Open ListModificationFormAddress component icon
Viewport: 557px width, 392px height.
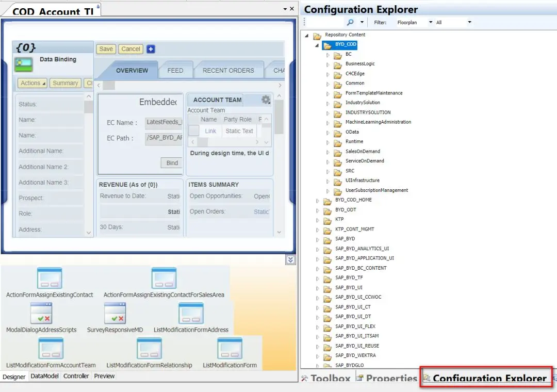coord(191,313)
